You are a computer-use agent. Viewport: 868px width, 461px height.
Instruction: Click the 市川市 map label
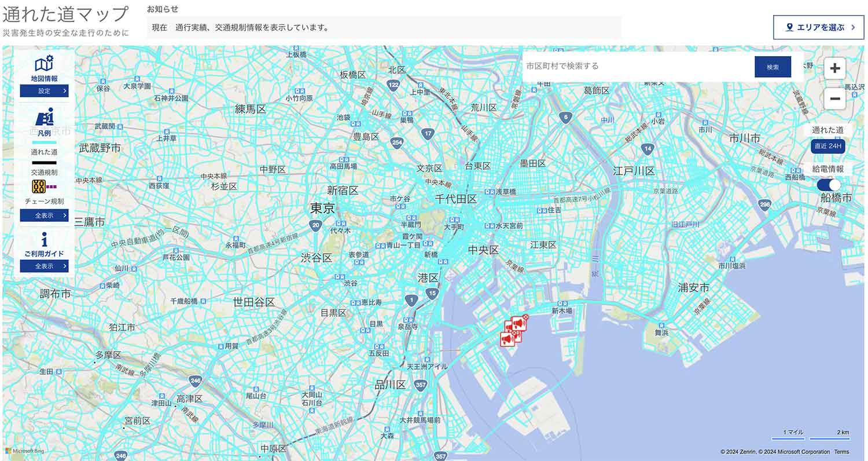pos(745,138)
